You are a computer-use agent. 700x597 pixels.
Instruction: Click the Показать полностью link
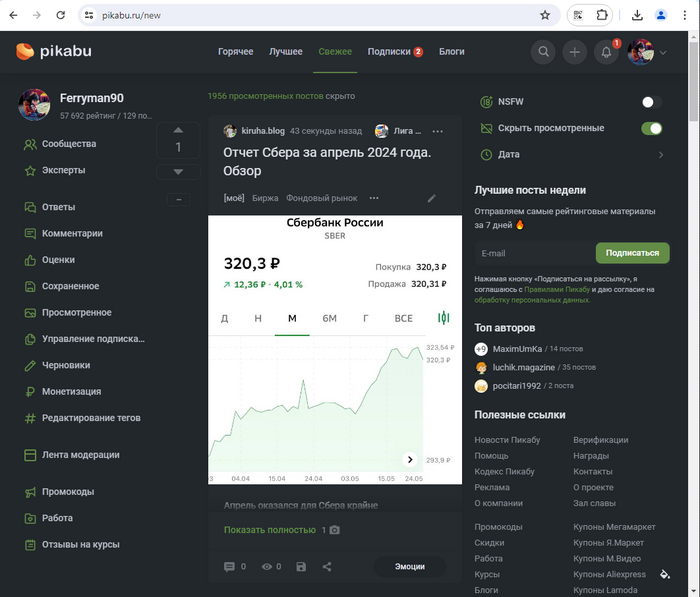pyautogui.click(x=269, y=529)
